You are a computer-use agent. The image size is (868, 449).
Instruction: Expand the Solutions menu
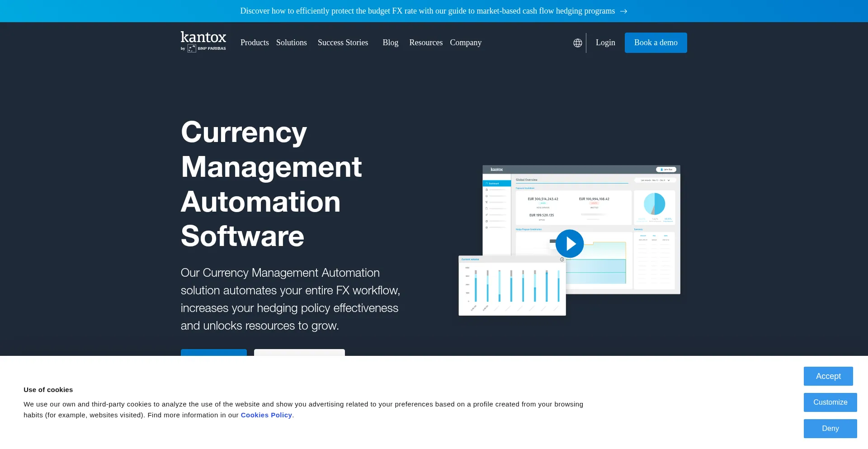tap(291, 43)
